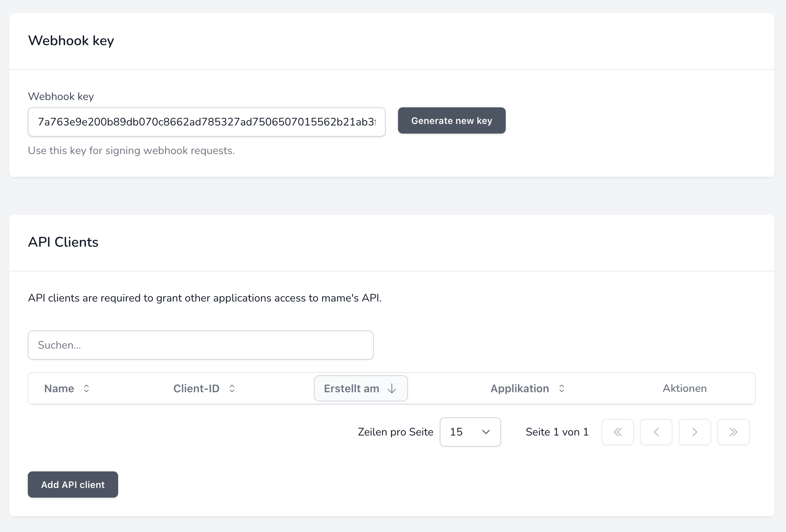Click the API Clients section heading
The image size is (786, 532).
click(x=63, y=242)
